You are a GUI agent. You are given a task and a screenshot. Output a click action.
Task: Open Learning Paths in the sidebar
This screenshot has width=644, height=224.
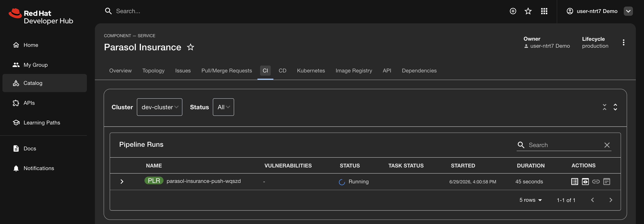(44, 123)
